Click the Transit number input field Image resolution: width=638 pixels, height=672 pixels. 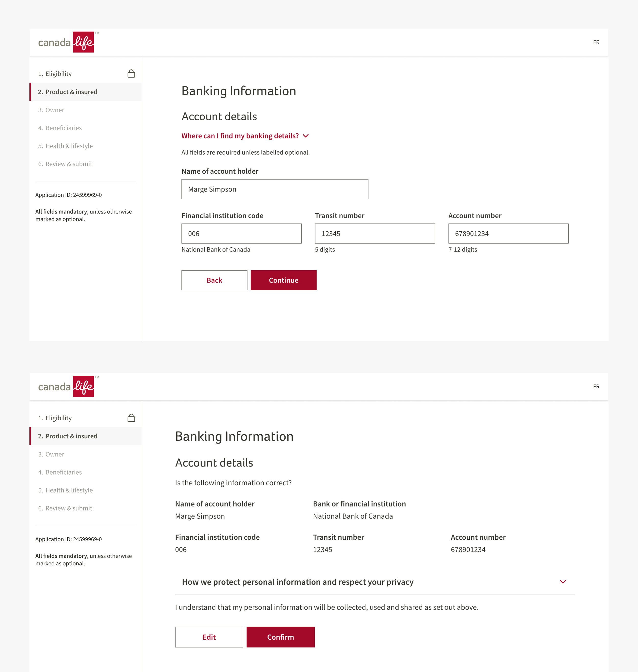click(374, 234)
